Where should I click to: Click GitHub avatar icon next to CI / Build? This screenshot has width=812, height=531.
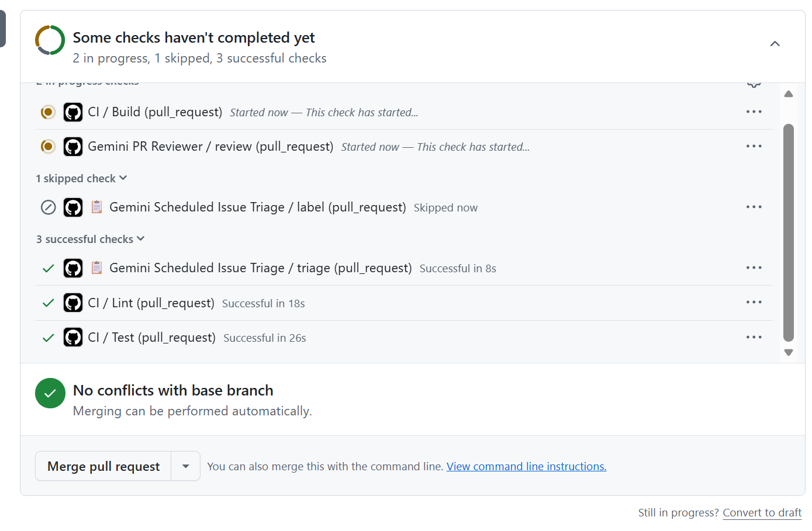pos(73,112)
